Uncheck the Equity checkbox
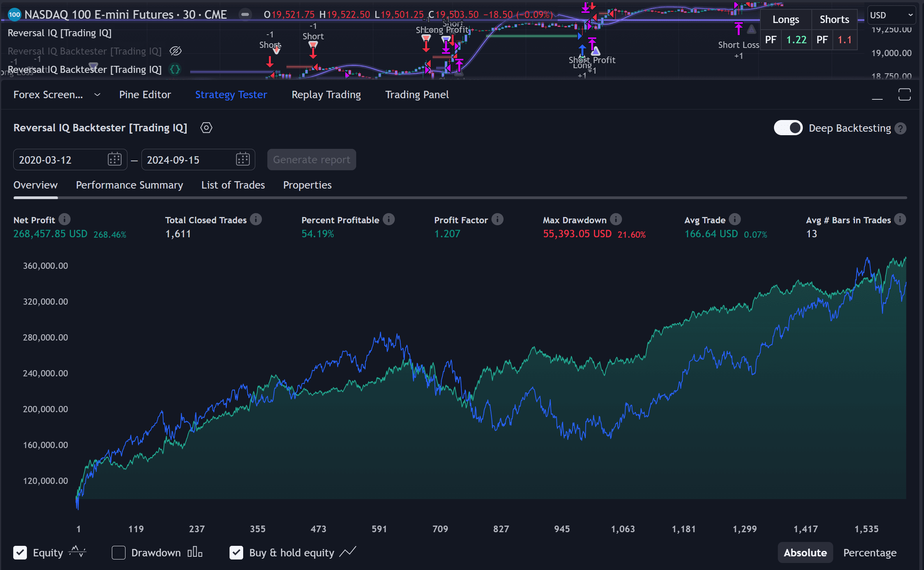924x570 pixels. (x=20, y=552)
